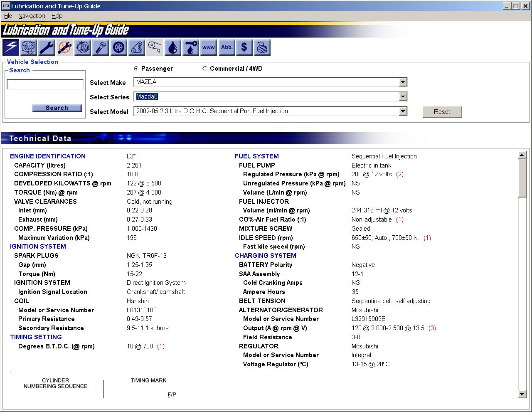Open the Navigation menu
The image size is (532, 412).
tap(32, 16)
